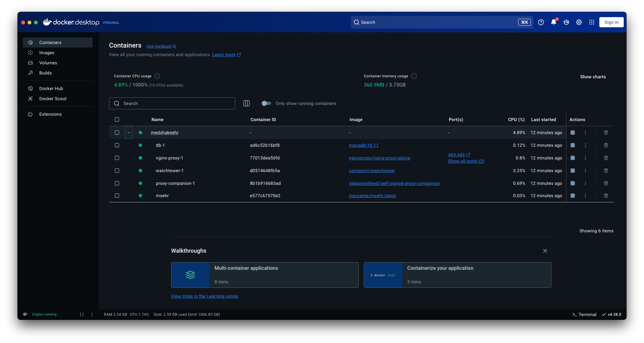Select the medshakeehr checkbox
Screen dimensions: 644x343
coord(117,133)
